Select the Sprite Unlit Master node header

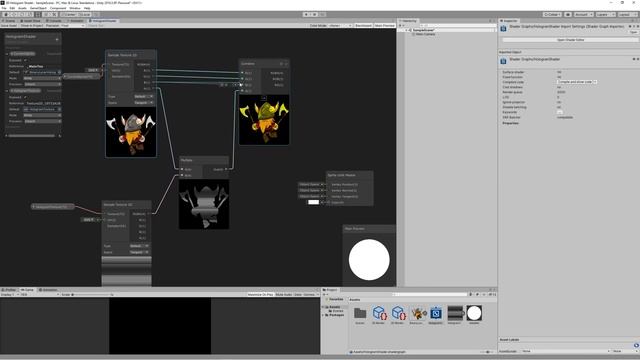pos(349,175)
